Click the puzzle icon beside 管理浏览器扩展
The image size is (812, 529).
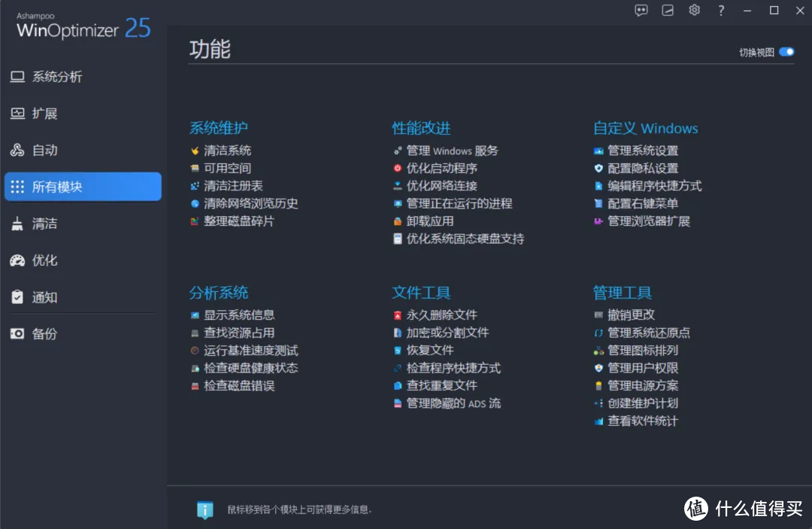pos(598,221)
